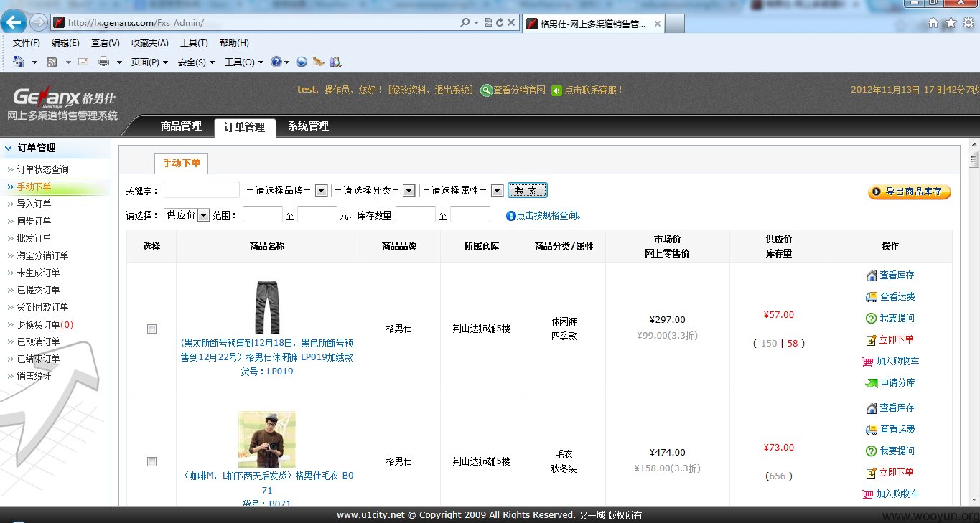Open the 请选择品牌 dropdown
980x523 pixels.
point(285,191)
